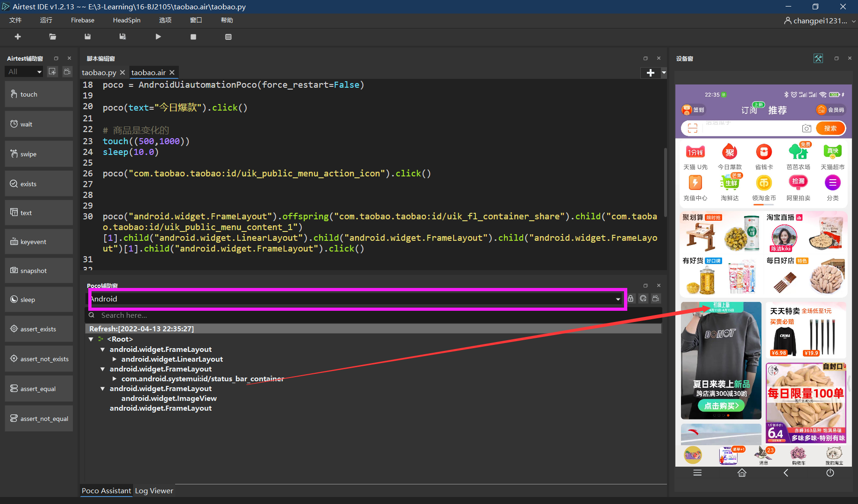Open the tab list dropdown arrow

click(x=664, y=73)
